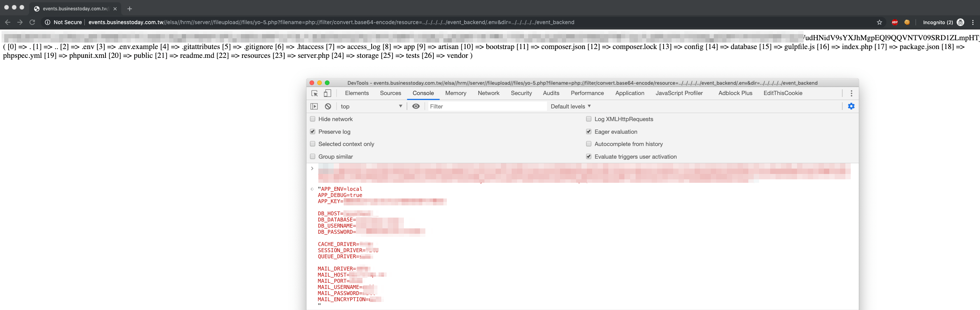This screenshot has width=980, height=310.
Task: Disable Eager evaluation checkbox
Action: coord(589,131)
